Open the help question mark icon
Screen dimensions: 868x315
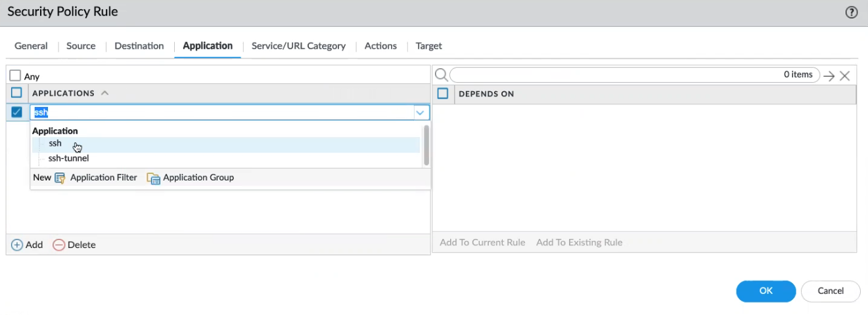coord(852,12)
